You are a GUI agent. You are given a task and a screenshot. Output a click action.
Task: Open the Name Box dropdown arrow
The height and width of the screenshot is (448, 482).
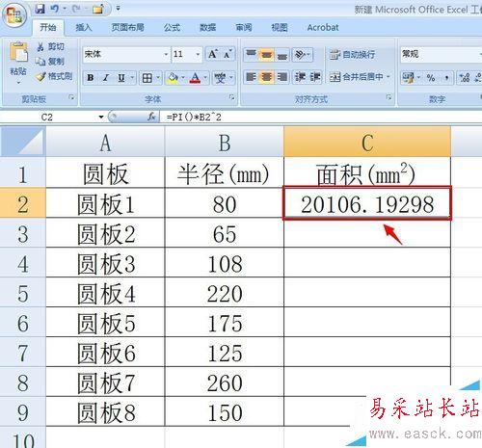[x=101, y=117]
